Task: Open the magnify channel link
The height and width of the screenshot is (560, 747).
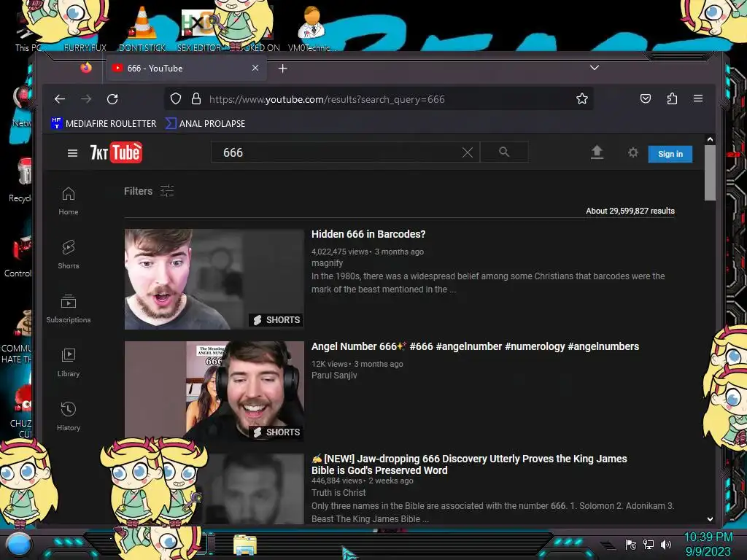Action: 327,262
